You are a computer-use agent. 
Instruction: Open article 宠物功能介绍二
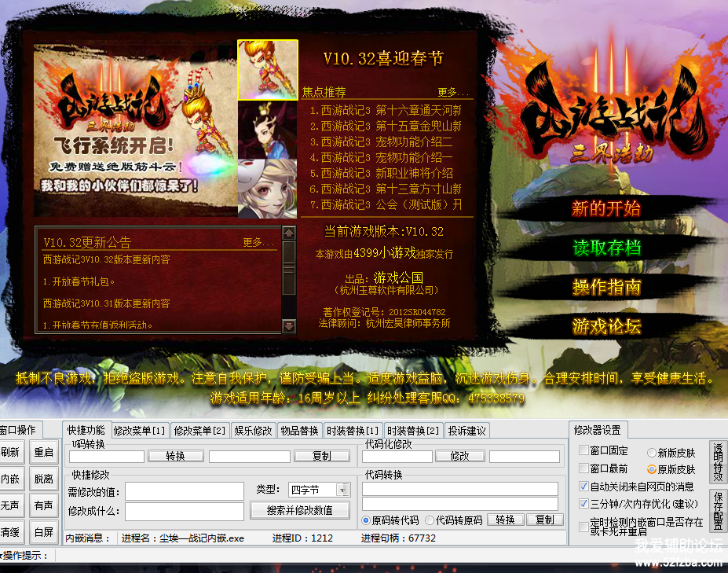click(381, 141)
